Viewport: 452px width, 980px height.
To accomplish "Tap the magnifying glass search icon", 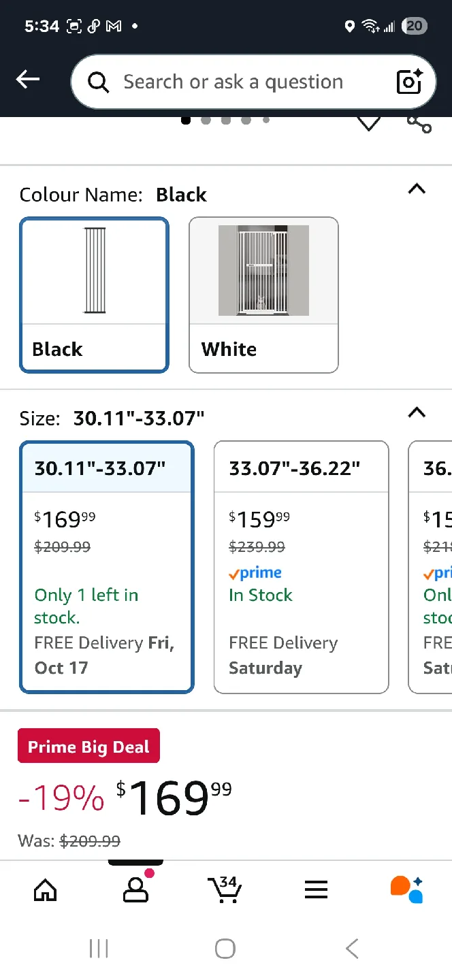I will pos(98,82).
